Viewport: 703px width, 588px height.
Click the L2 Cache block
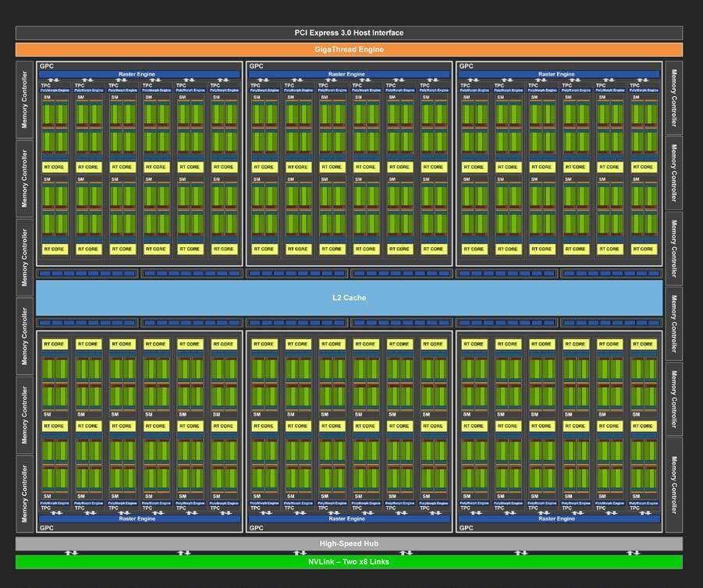349,298
